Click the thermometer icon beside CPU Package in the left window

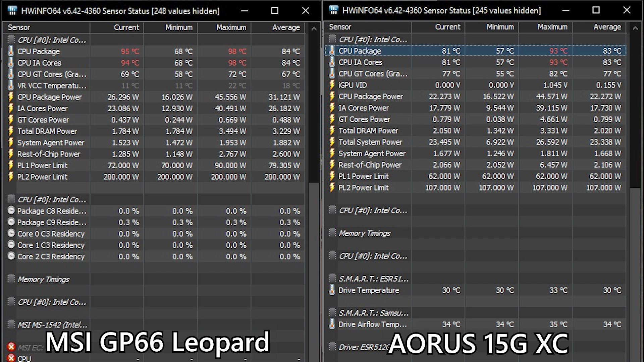tap(11, 51)
